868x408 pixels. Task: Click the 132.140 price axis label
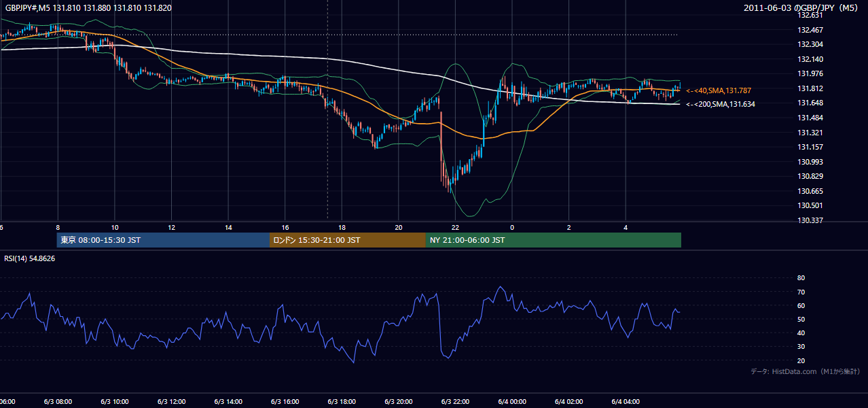click(810, 59)
